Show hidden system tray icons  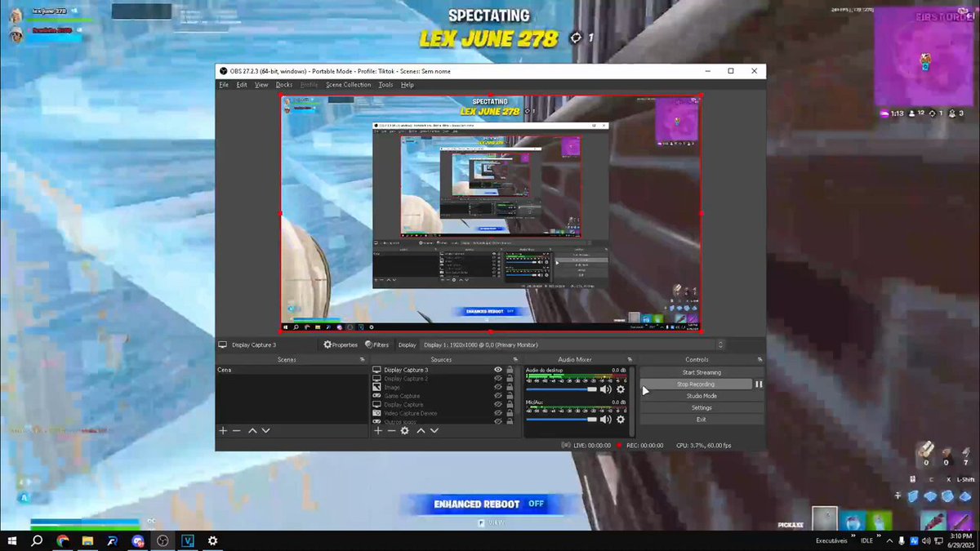tap(889, 540)
